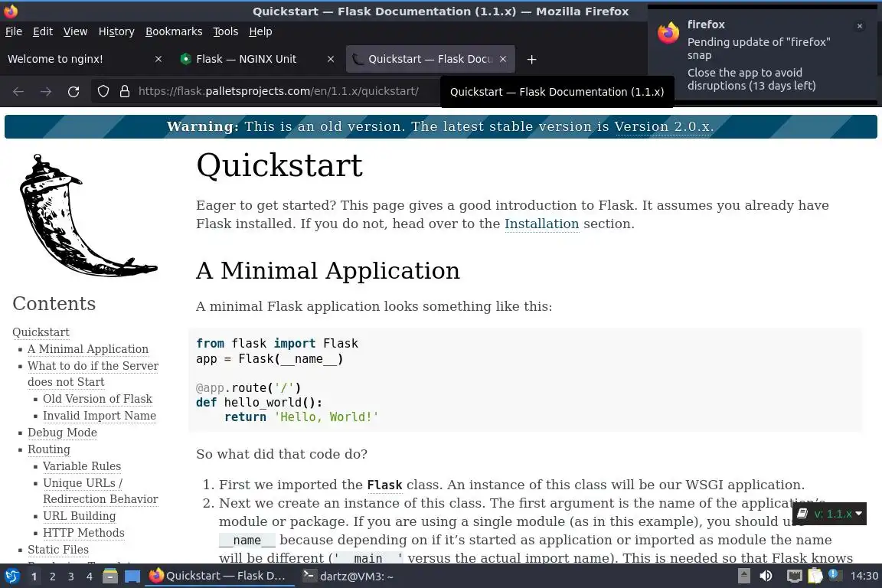Click the Contents sidebar heading
This screenshot has height=588, width=882.
coord(54,304)
